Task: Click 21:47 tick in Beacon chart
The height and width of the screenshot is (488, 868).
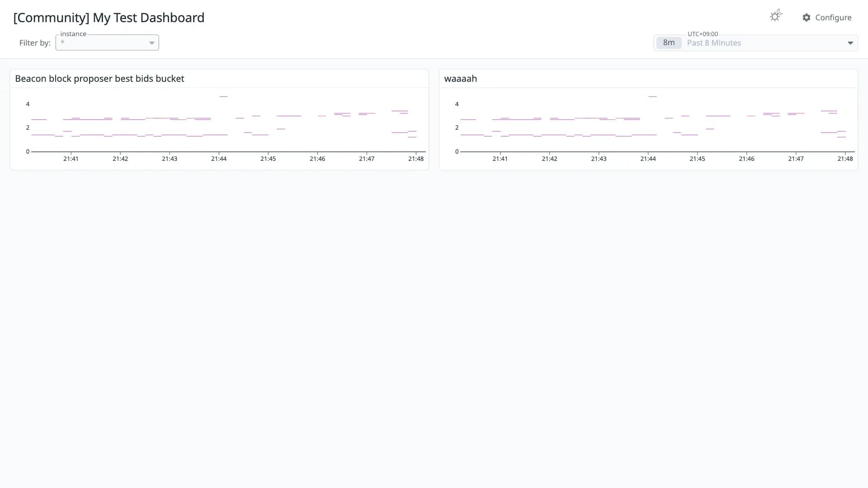Action: [367, 159]
